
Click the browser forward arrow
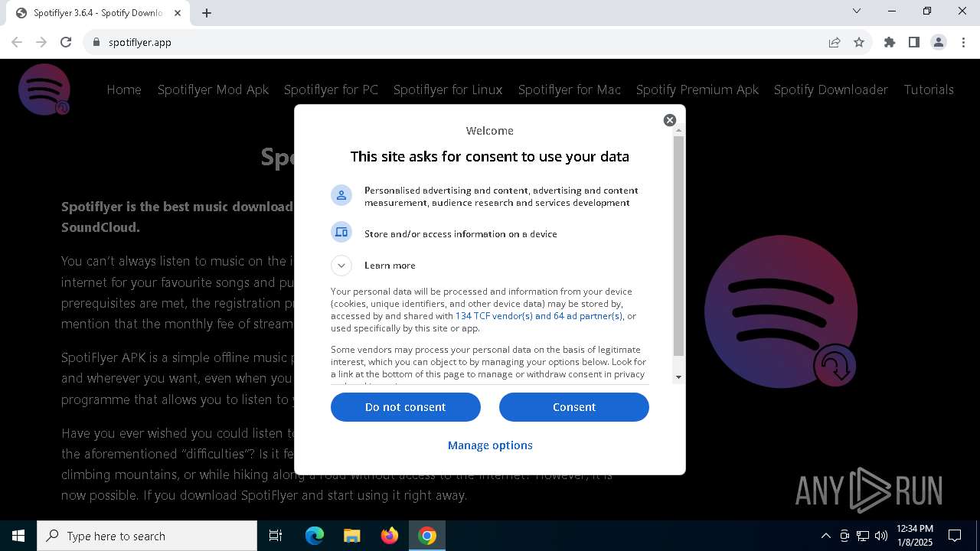(41, 42)
